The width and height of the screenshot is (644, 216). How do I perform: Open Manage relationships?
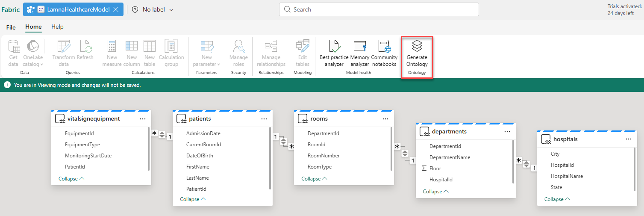pyautogui.click(x=271, y=53)
